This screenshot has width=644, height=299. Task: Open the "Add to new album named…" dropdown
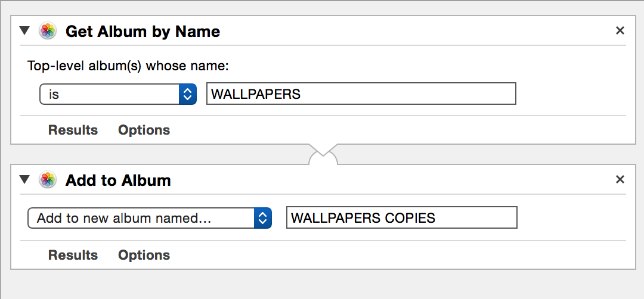pos(150,218)
